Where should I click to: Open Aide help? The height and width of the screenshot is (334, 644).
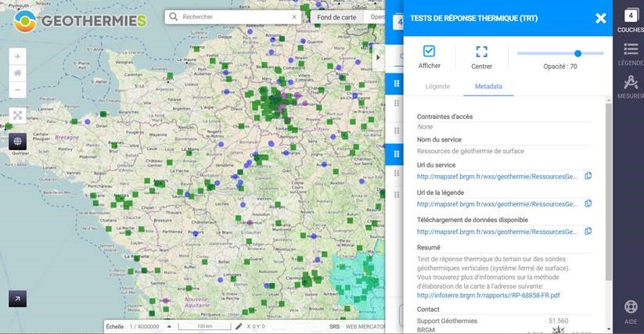(631, 312)
